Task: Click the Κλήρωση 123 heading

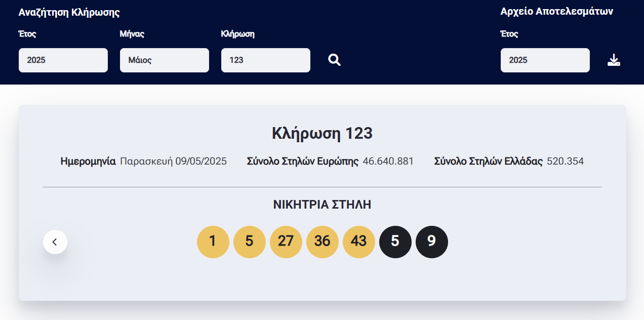Action: (322, 134)
